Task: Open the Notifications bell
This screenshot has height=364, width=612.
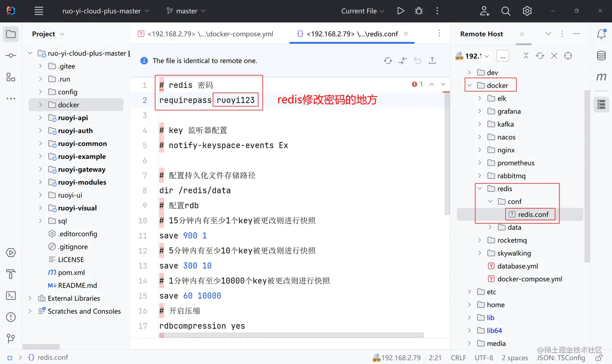Action: (601, 34)
